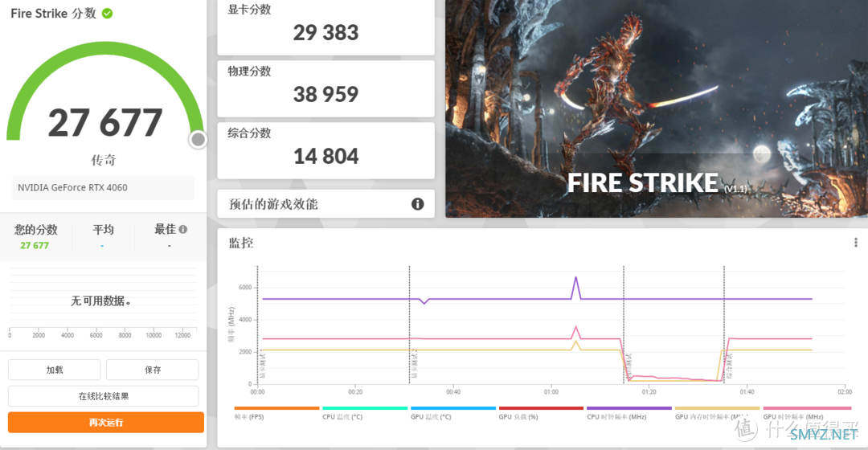Viewport: 868px width, 450px height.
Task: Click the 物理分数 38 959 card
Action: (325, 88)
